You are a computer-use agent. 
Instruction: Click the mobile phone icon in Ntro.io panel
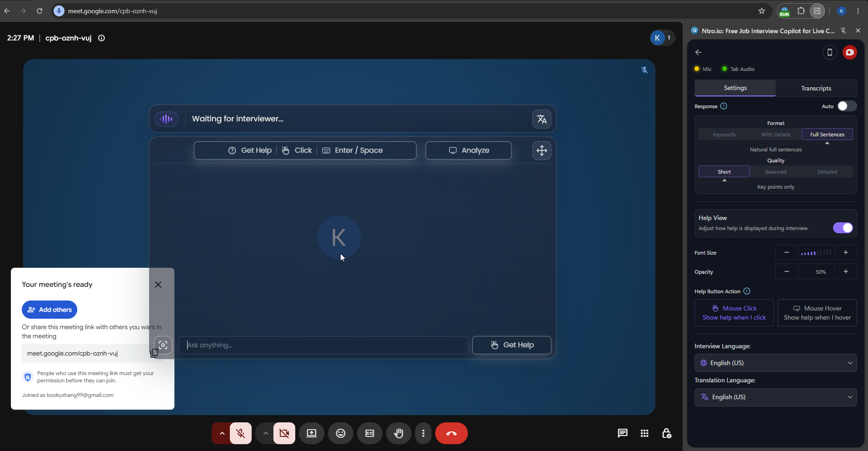[x=830, y=52]
